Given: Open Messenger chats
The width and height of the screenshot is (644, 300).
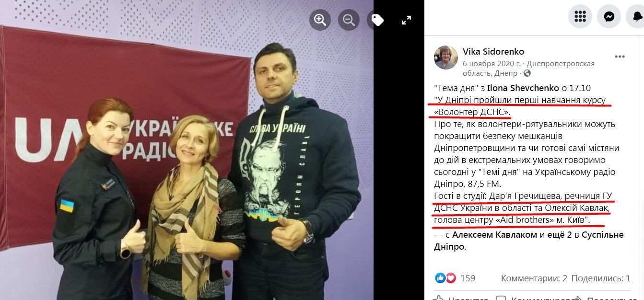Looking at the screenshot, I should point(609,16).
